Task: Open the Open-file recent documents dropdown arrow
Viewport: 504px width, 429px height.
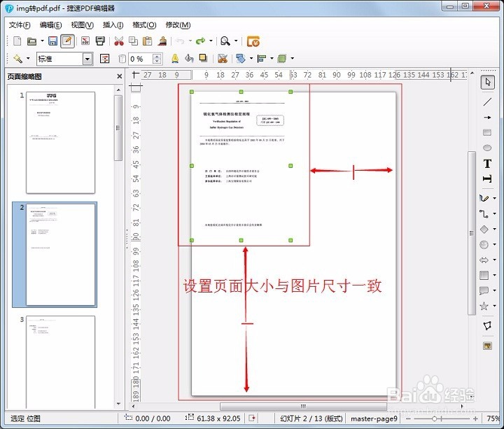Action: click(x=42, y=41)
